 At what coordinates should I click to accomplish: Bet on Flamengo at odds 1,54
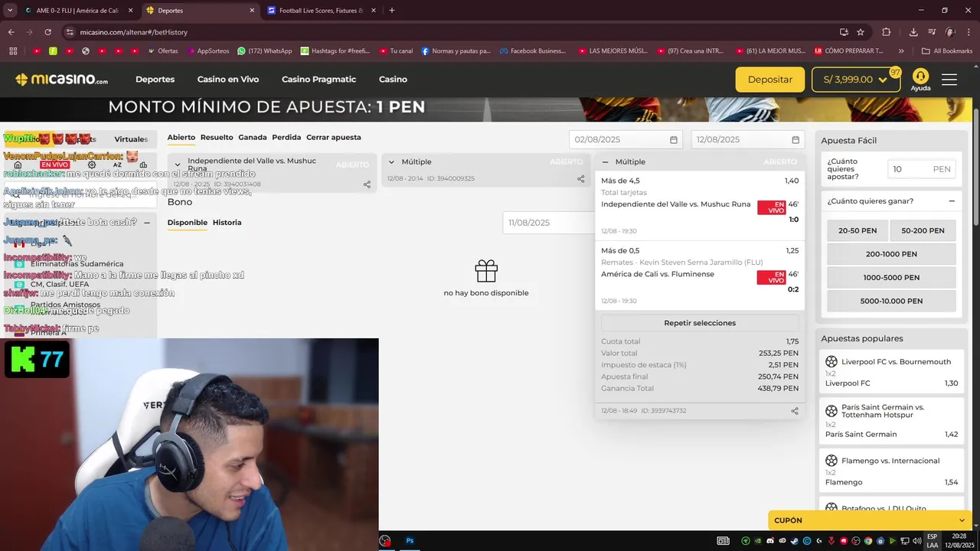891,482
